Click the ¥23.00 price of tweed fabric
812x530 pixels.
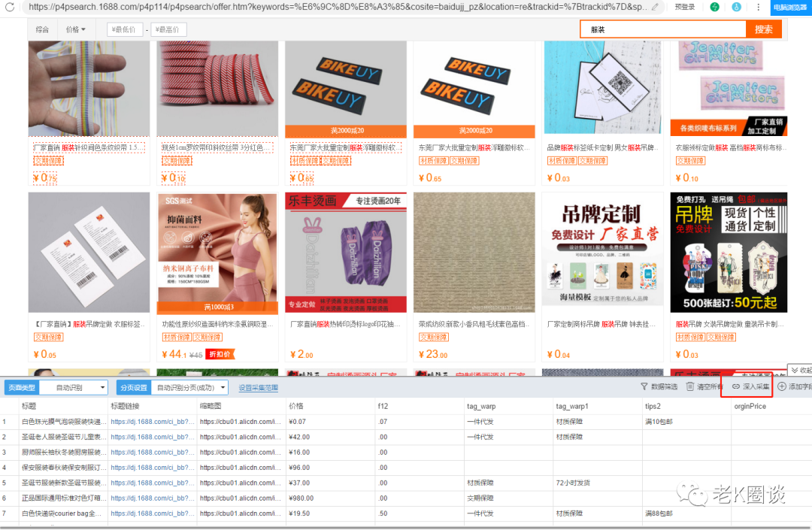433,354
